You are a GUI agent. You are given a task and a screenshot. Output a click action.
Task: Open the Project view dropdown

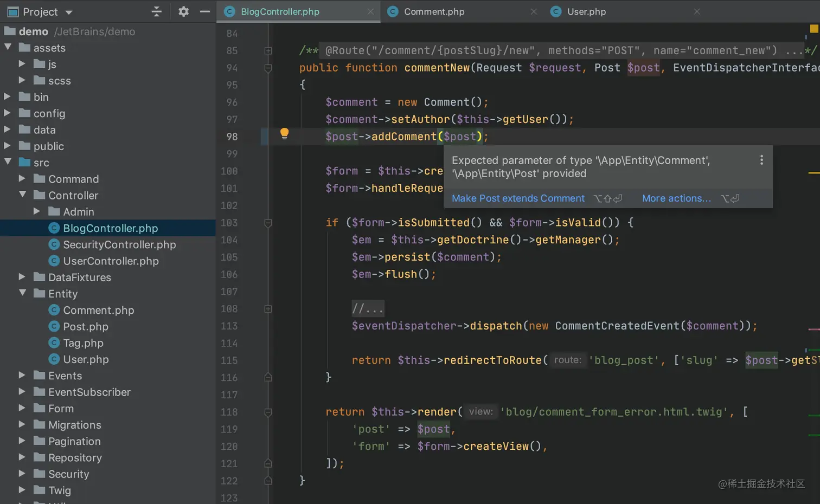68,12
